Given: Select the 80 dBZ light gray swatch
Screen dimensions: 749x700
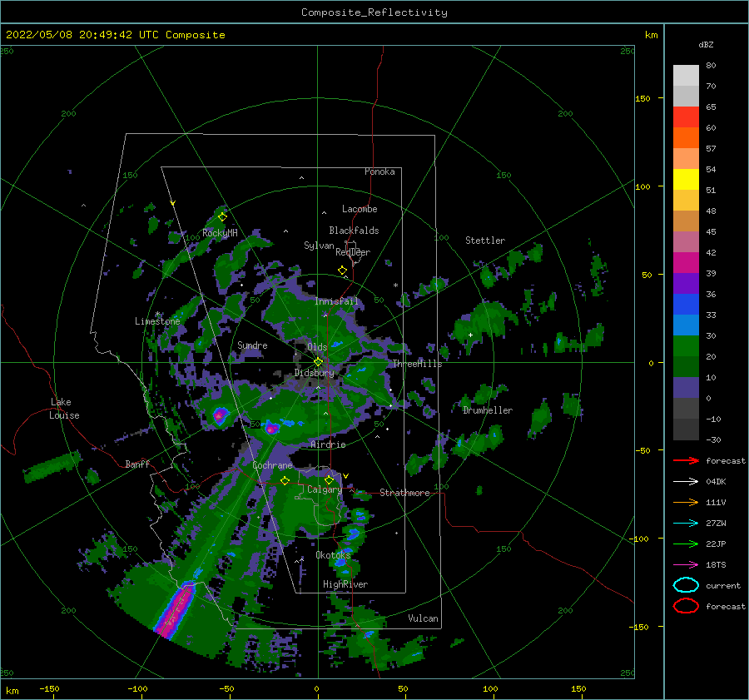Looking at the screenshot, I should coord(686,75).
